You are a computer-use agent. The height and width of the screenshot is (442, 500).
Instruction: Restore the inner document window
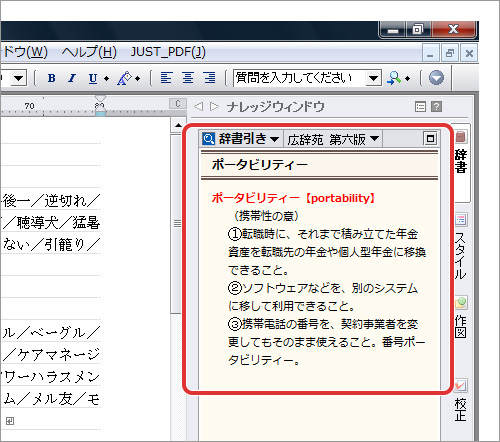(x=450, y=53)
